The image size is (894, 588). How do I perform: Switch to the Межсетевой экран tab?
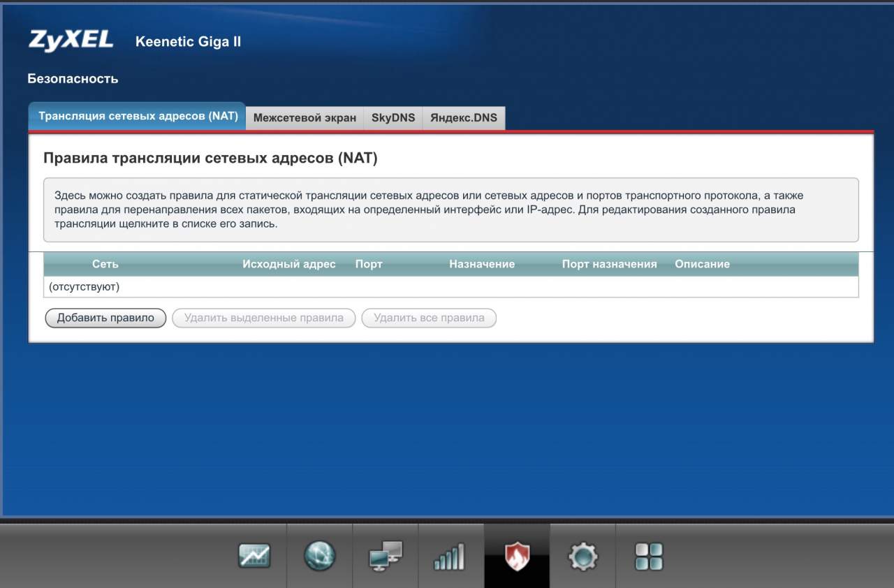pos(305,118)
